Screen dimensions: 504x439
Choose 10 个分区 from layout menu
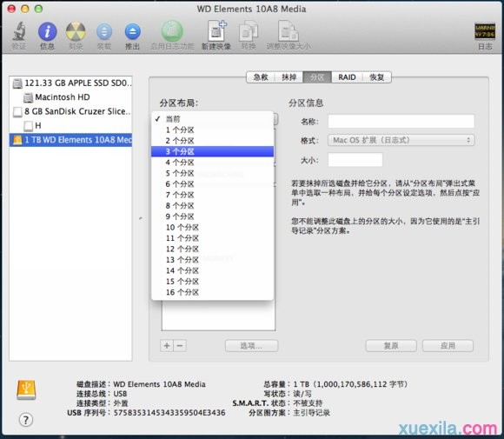coord(213,228)
